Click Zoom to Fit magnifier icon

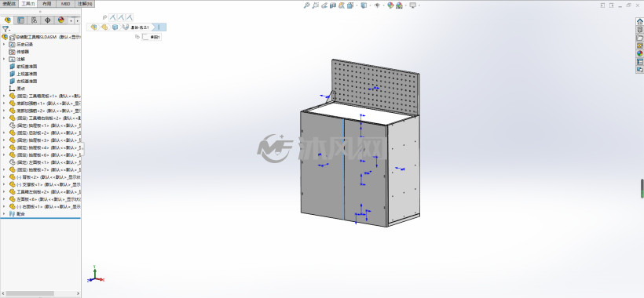[x=306, y=5]
